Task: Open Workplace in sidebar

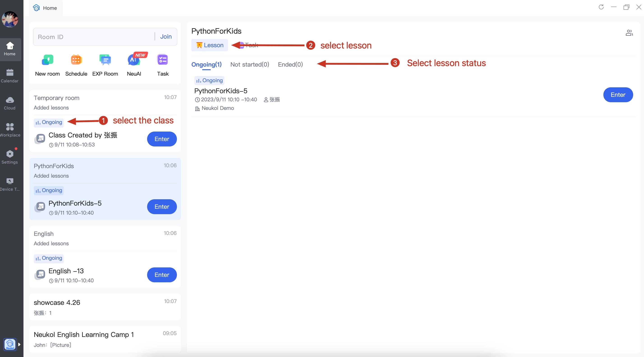Action: 9,130
